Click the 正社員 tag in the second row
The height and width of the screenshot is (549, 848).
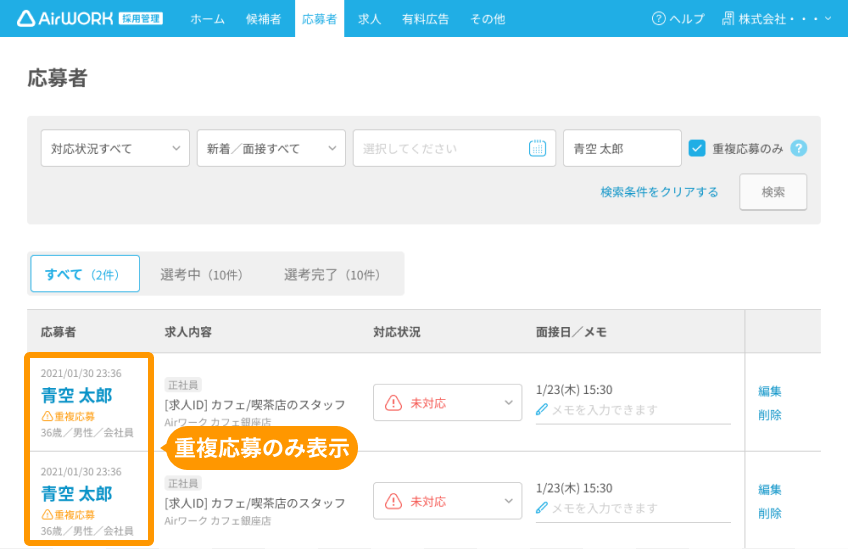(183, 484)
